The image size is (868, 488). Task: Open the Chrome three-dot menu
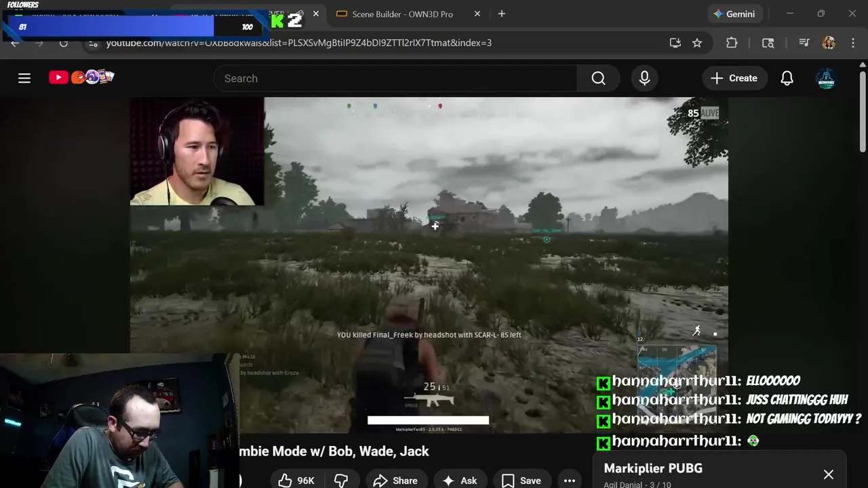tap(853, 43)
